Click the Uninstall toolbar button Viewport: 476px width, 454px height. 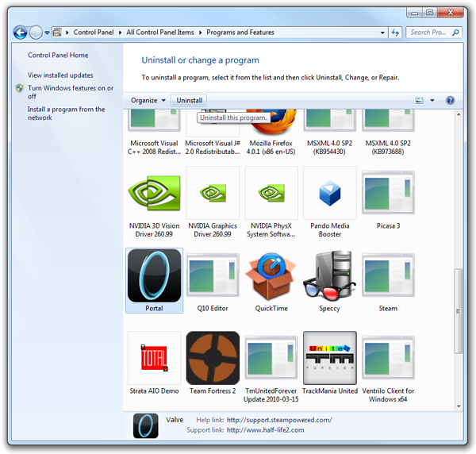click(190, 101)
